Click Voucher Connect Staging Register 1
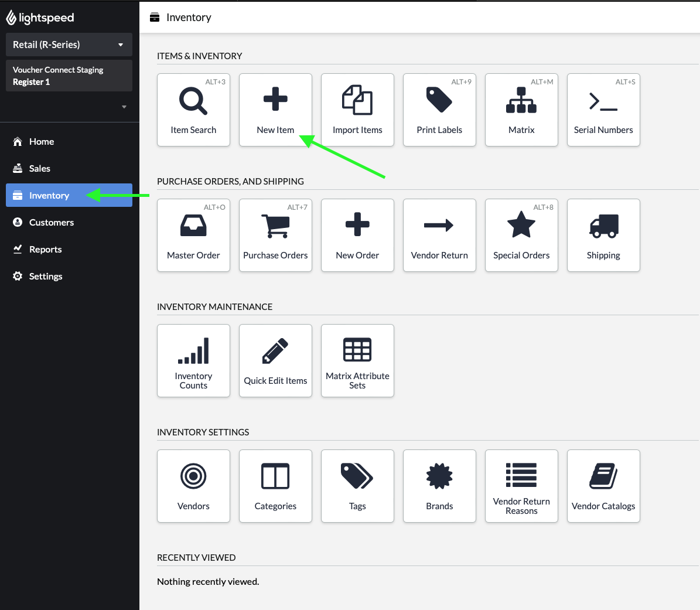Screen dimensions: 700x610 tap(69, 76)
